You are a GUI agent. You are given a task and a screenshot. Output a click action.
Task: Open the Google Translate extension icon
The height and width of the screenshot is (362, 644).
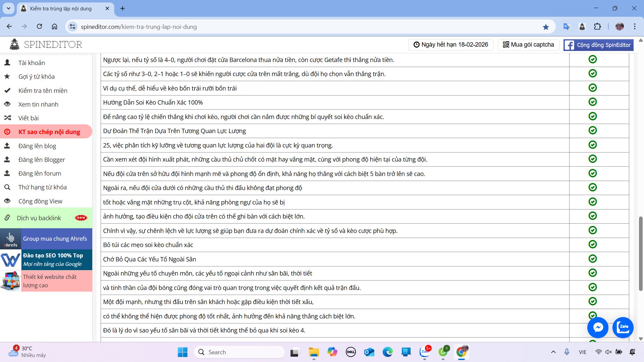point(567,27)
